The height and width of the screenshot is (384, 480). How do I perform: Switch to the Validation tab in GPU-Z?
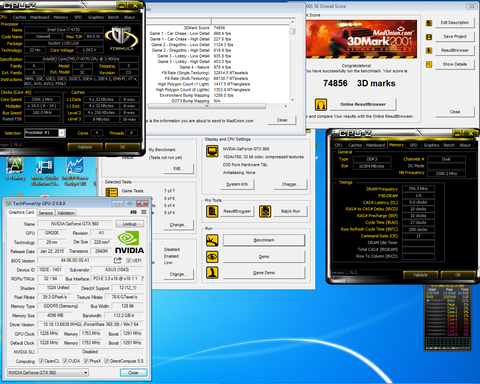[x=66, y=213]
